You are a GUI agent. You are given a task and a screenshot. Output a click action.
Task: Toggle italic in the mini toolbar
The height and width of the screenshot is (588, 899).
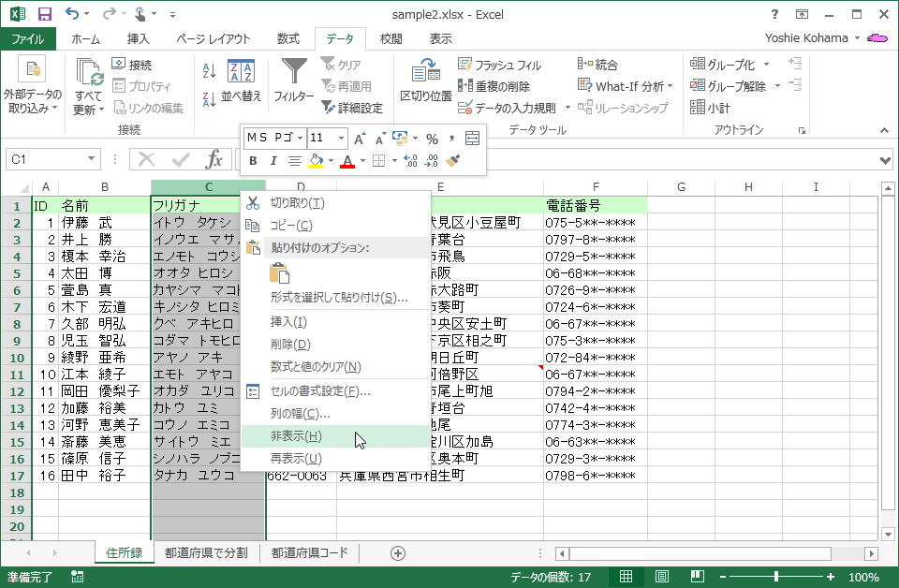tap(273, 161)
